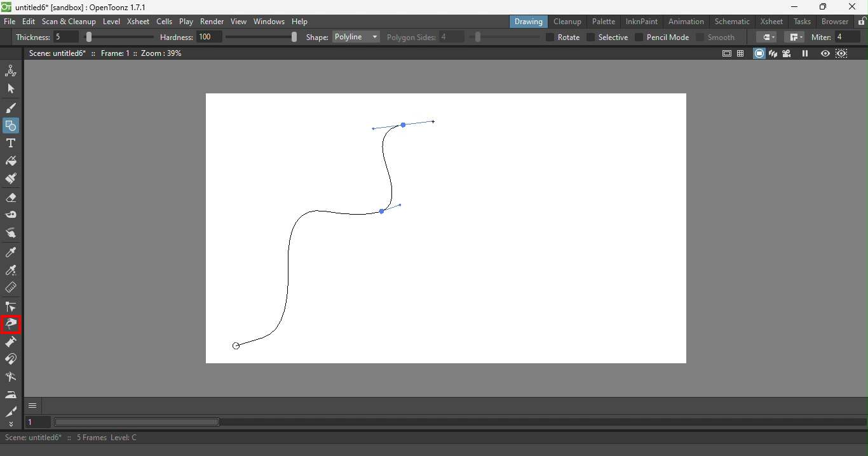Open the Shape dropdown showing Polyline

click(x=355, y=37)
